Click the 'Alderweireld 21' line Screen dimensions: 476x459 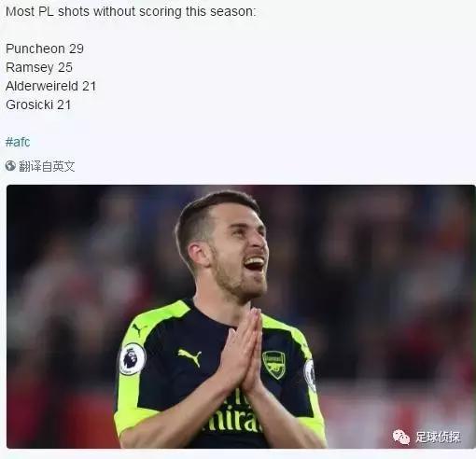point(51,86)
